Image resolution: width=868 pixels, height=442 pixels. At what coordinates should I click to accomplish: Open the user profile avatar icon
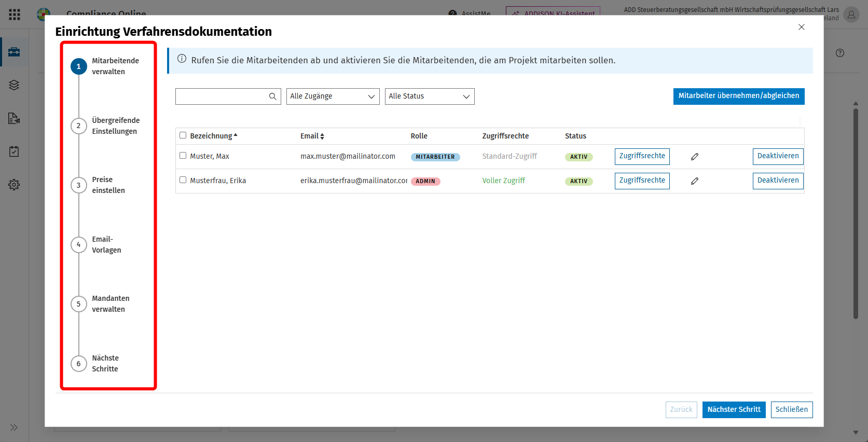[851, 15]
